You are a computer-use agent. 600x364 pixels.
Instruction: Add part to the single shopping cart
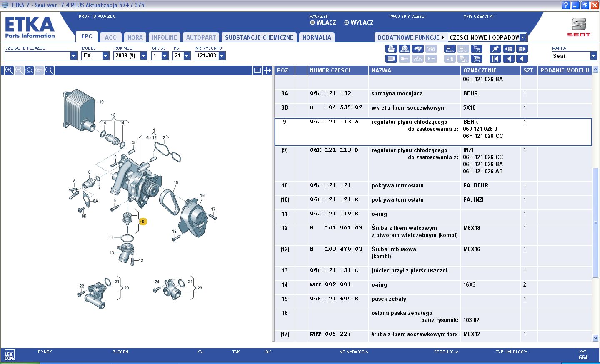477,59
